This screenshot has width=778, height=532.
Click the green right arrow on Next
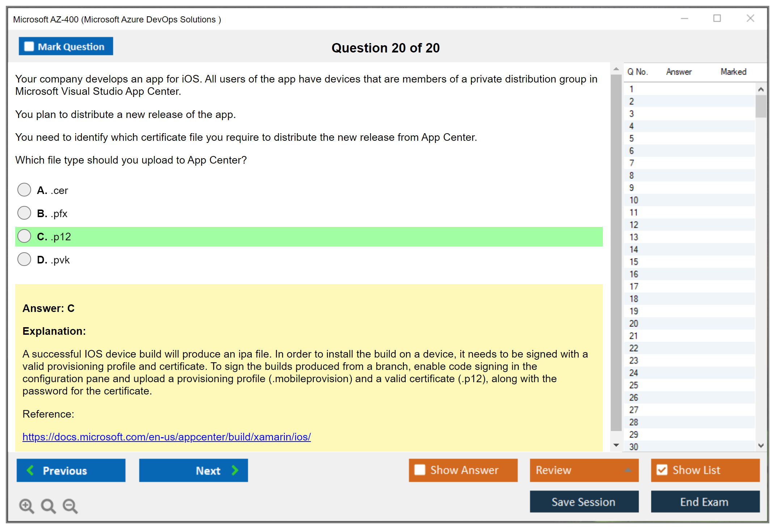pyautogui.click(x=235, y=470)
